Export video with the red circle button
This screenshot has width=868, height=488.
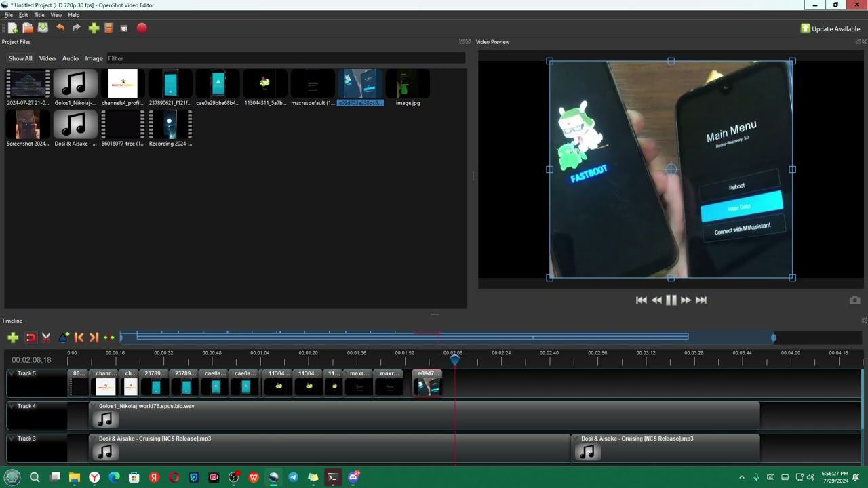(x=142, y=28)
